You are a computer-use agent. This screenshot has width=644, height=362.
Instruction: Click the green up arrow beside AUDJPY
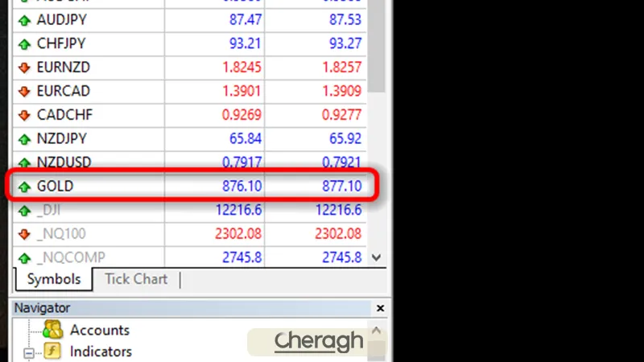click(x=25, y=20)
